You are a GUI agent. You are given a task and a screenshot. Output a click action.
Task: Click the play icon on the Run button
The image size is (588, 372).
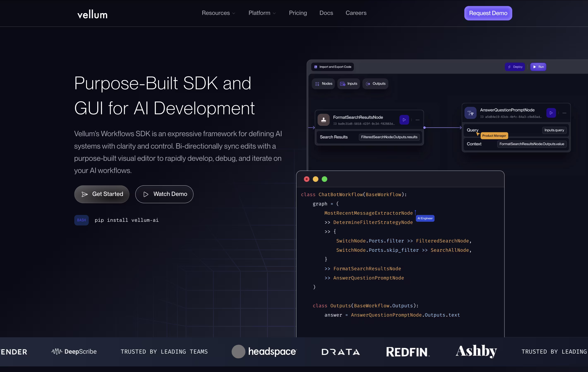click(x=535, y=67)
